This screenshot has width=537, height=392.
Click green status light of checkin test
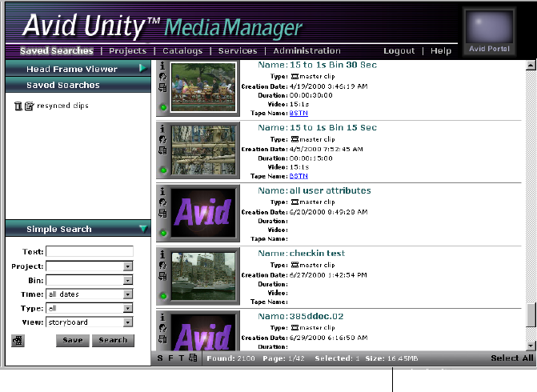(x=164, y=296)
